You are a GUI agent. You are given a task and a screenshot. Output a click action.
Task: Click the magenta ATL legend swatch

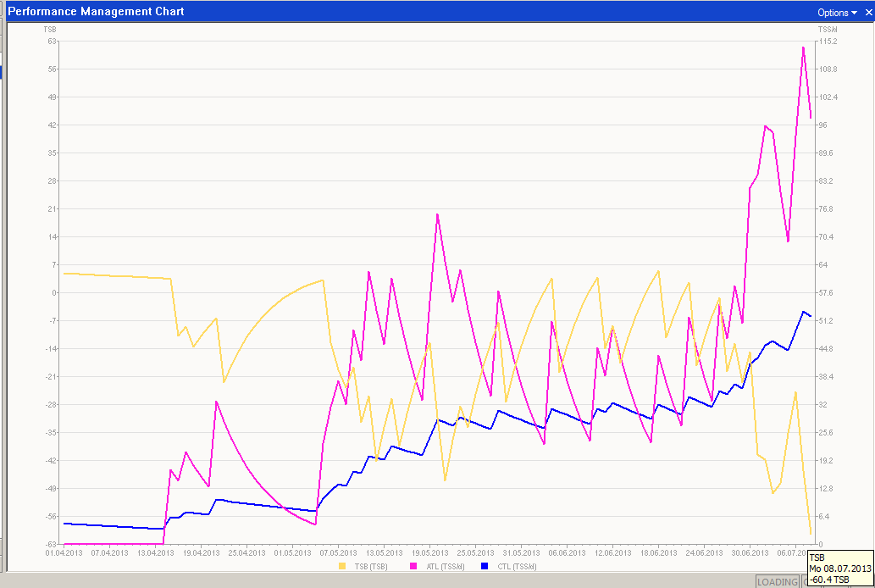point(413,566)
